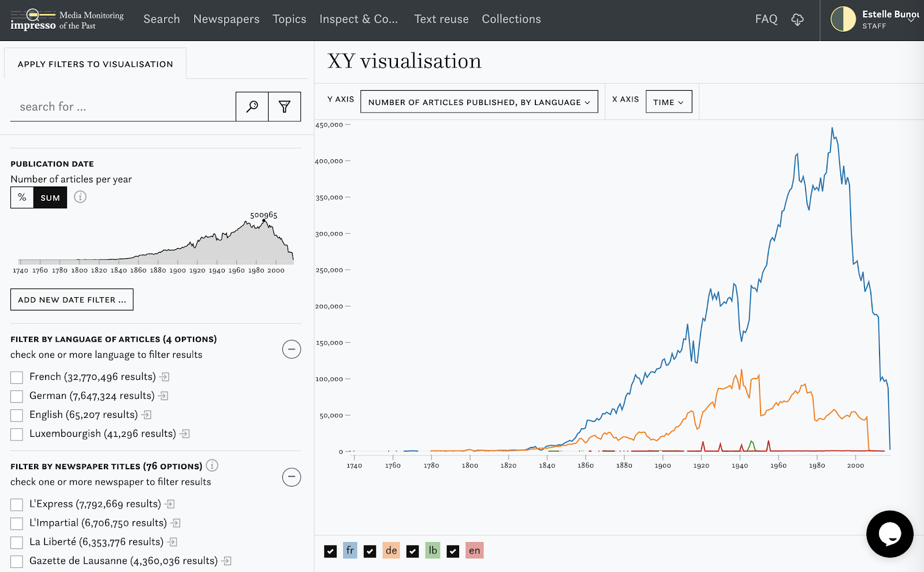
Task: Uncheck the fr legend checkbox below chart
Action: 330,551
